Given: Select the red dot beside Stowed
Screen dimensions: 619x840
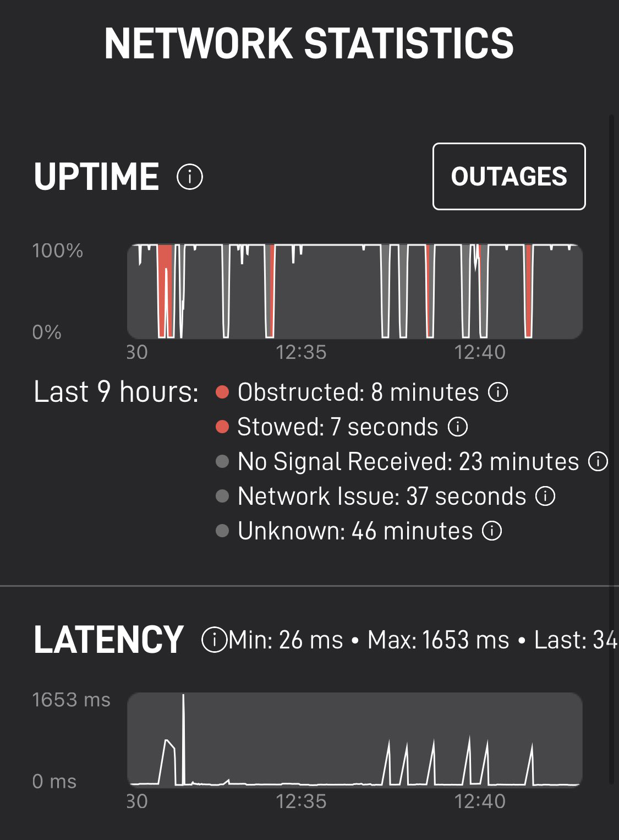Looking at the screenshot, I should pyautogui.click(x=222, y=427).
